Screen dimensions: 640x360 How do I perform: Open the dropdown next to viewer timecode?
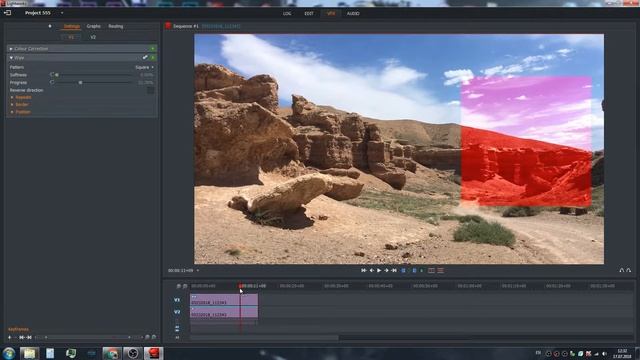198,271
